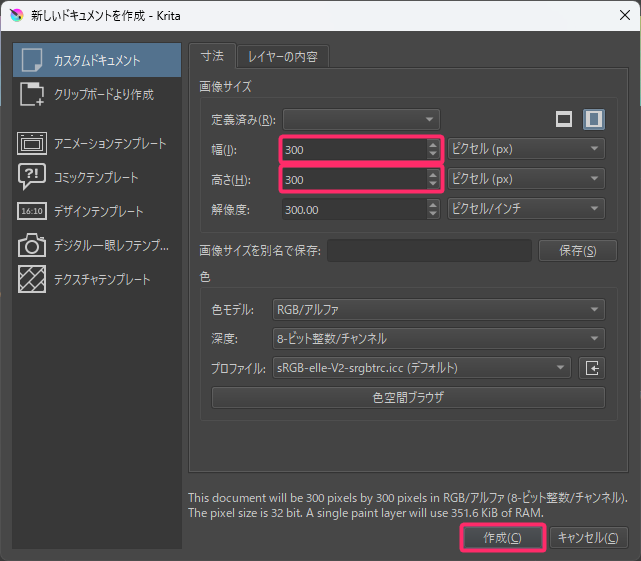This screenshot has height=561, width=641.
Task: Open the 定義済み preset dropdown
Action: pyautogui.click(x=361, y=119)
